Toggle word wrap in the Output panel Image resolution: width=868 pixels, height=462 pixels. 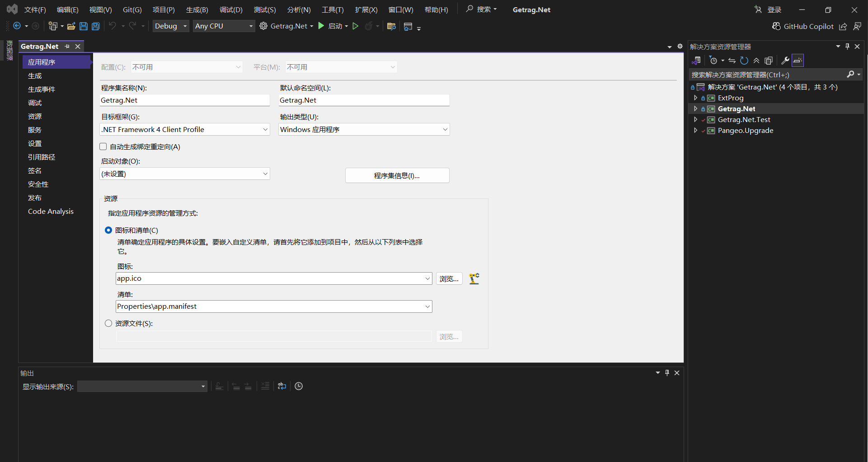pyautogui.click(x=282, y=386)
